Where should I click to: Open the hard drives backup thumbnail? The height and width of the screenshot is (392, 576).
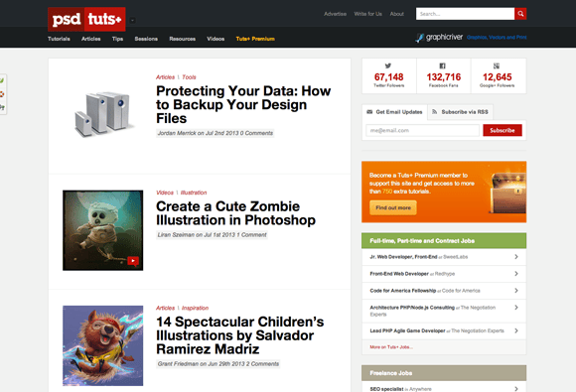coord(103,114)
